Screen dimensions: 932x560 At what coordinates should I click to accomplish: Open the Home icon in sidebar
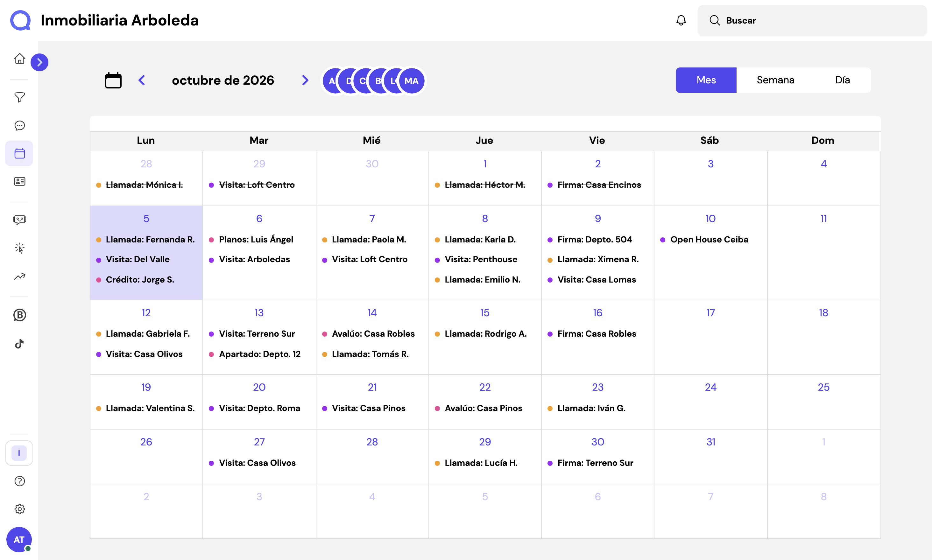[x=20, y=59]
